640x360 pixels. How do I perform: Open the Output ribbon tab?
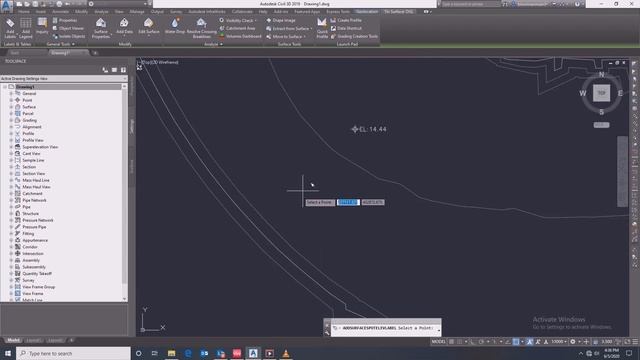(x=157, y=12)
